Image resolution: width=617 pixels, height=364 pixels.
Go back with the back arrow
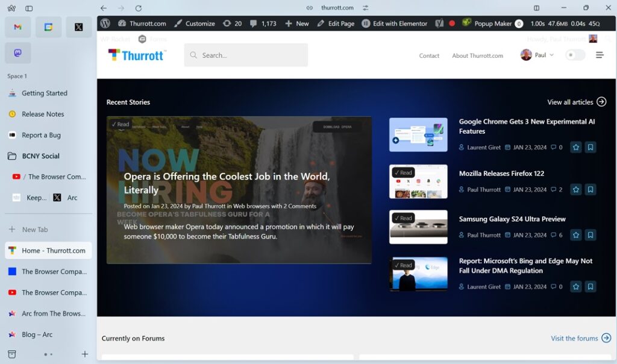(104, 8)
